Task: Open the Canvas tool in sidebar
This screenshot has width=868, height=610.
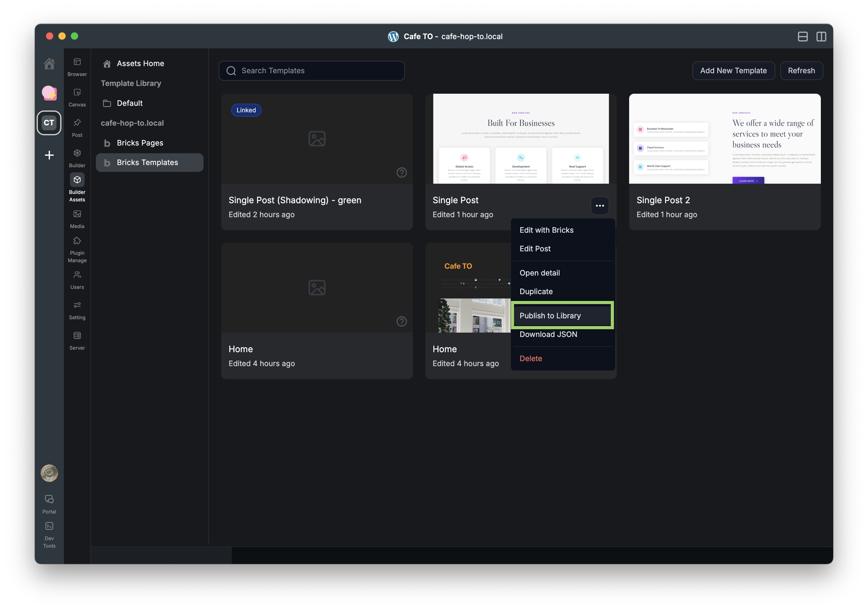Action: 77,93
